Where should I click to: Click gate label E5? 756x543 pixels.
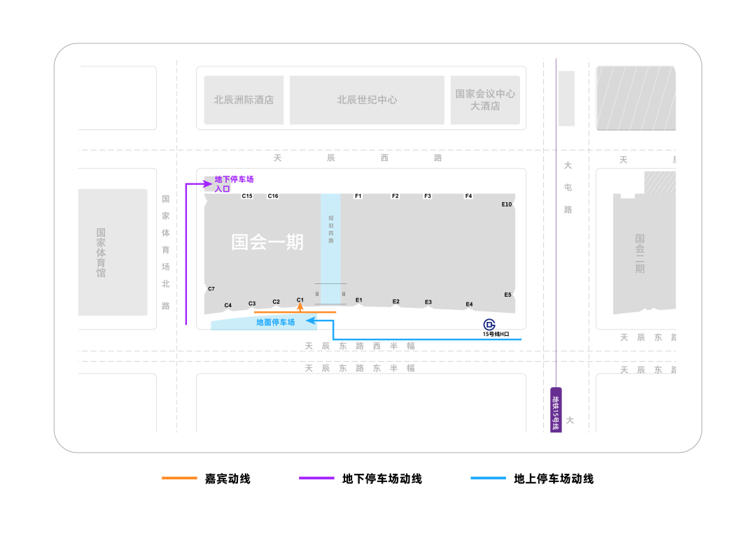coord(507,295)
